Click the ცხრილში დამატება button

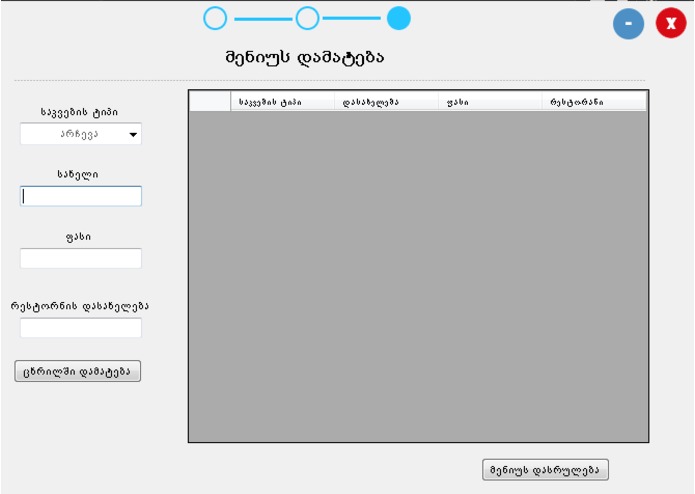point(78,371)
